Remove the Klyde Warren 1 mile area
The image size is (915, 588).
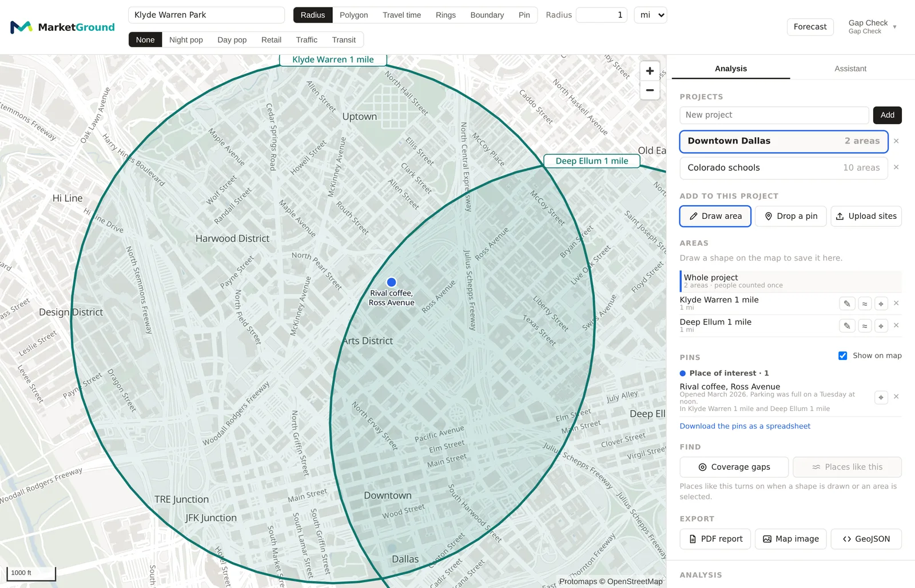896,303
